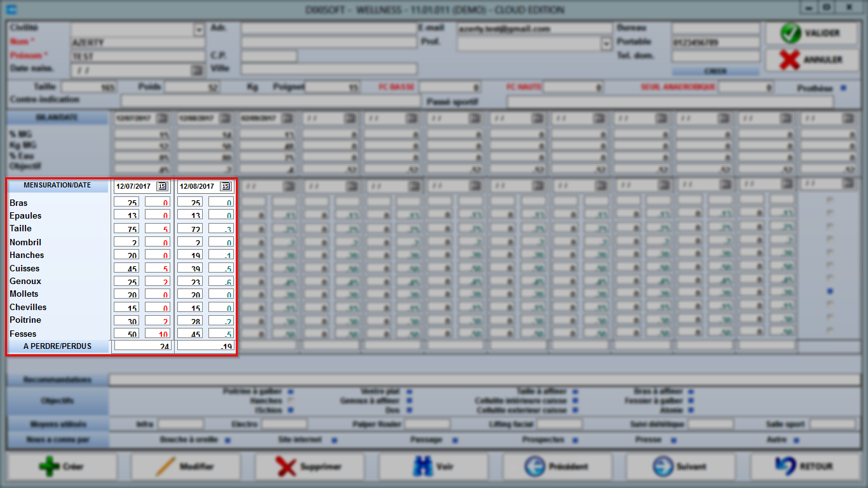Click the red cross ANNULER button
The height and width of the screenshot is (488, 868).
coord(811,60)
